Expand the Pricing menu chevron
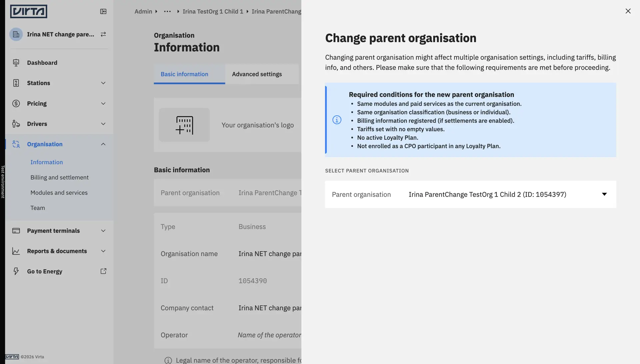Viewport: 640px width, 364px height. 103,104
